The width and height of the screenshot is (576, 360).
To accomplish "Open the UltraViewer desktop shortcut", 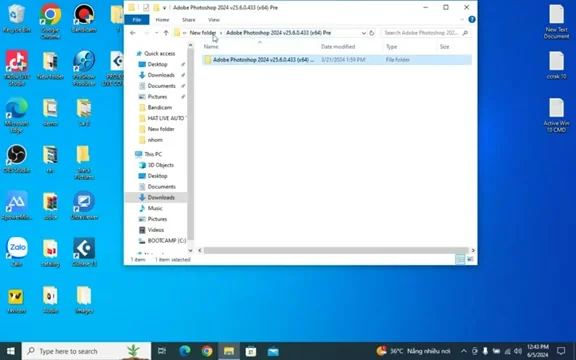I will click(84, 206).
